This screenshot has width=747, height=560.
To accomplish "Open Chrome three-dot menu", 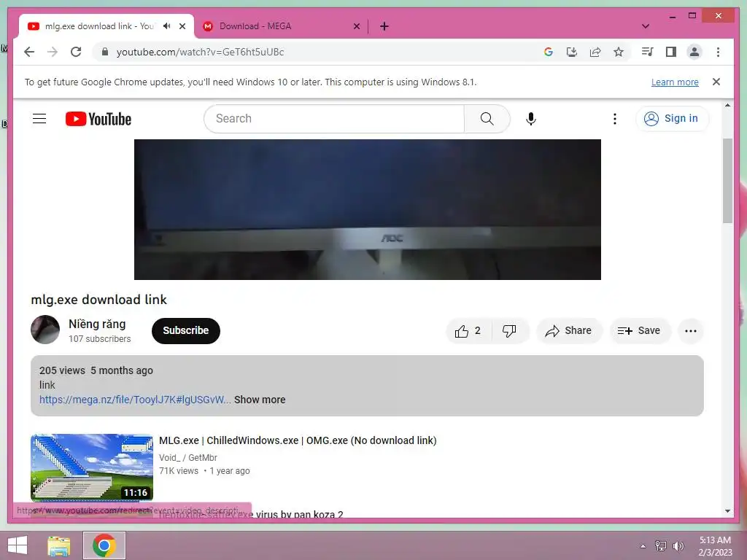I will coord(718,52).
